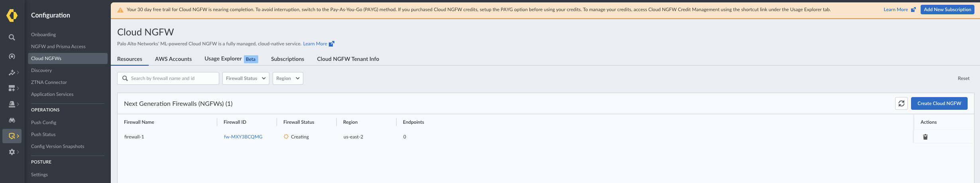Expand the Region filter dropdown

(288, 78)
